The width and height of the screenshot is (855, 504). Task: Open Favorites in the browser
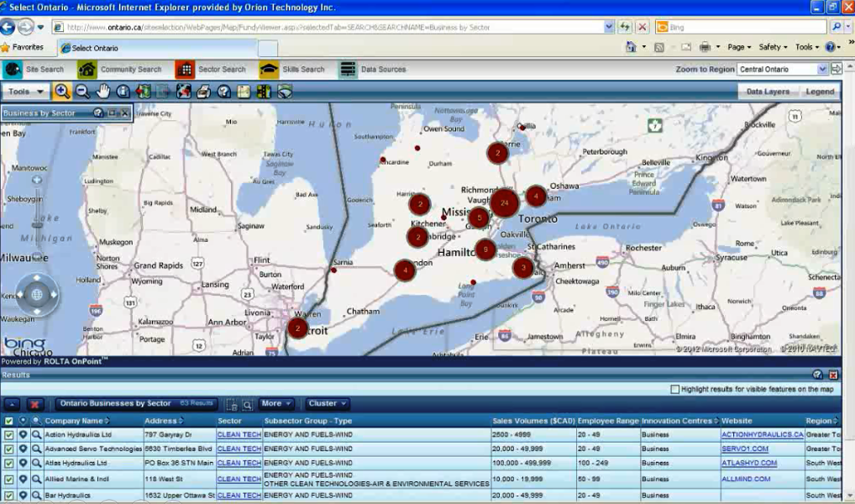(23, 47)
